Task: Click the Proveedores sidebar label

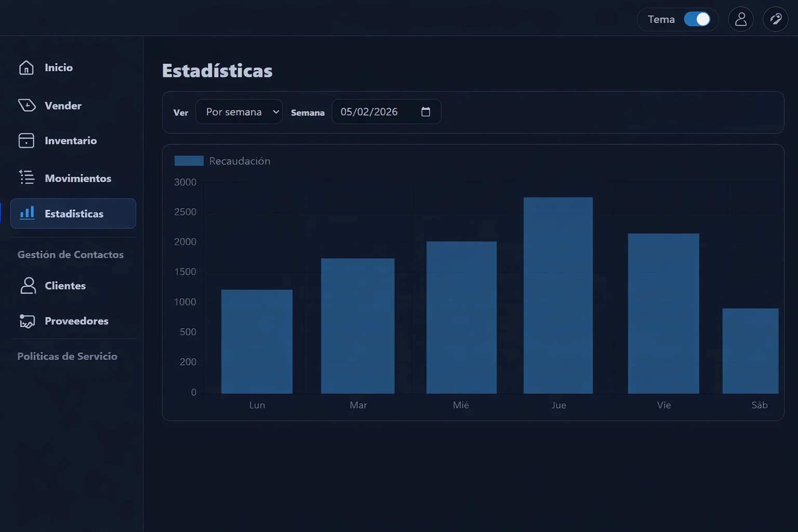Action: point(76,321)
